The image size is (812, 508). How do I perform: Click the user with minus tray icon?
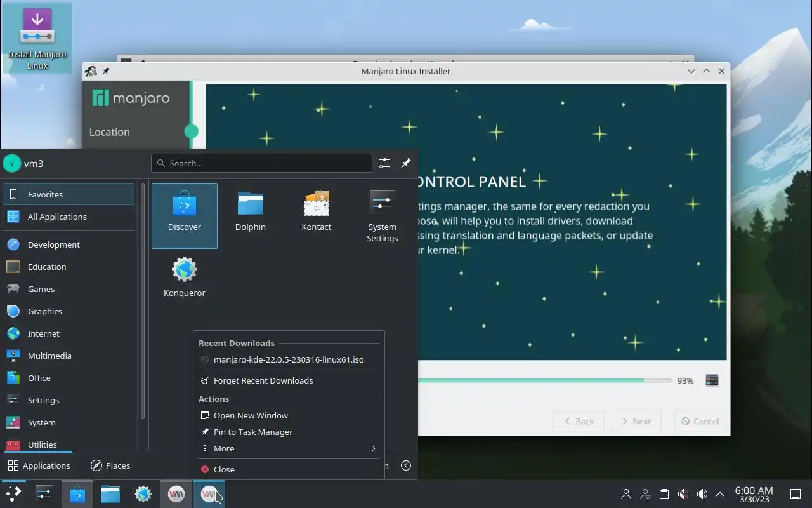(645, 494)
